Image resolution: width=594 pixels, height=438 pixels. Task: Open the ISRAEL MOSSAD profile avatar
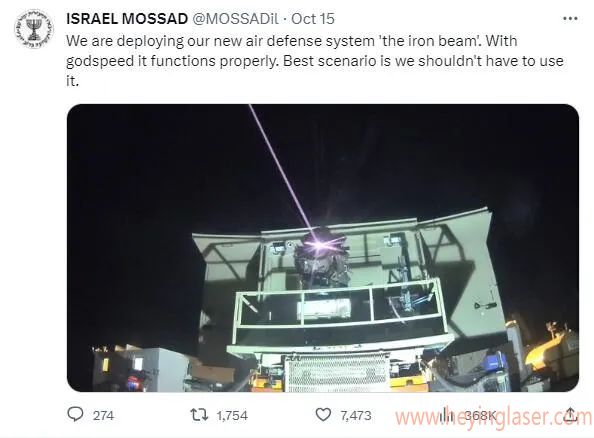34,29
